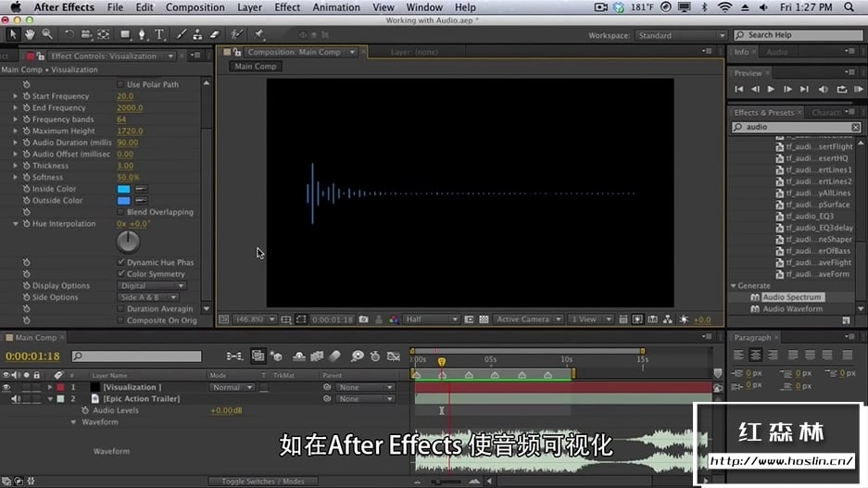Click the Main Comp breadcrumb button
Image resolution: width=868 pixels, height=488 pixels.
(255, 67)
